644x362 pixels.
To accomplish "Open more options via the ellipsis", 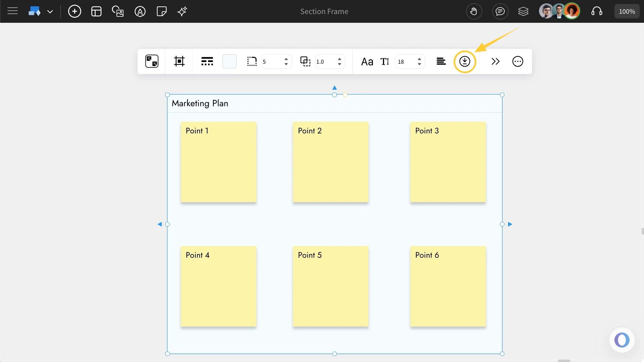I will tap(517, 61).
